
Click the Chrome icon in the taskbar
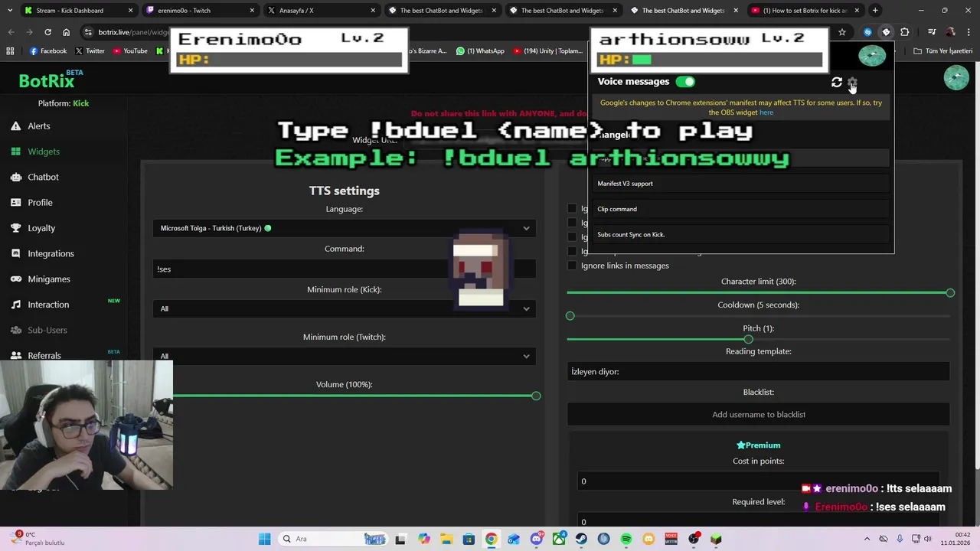click(x=491, y=539)
